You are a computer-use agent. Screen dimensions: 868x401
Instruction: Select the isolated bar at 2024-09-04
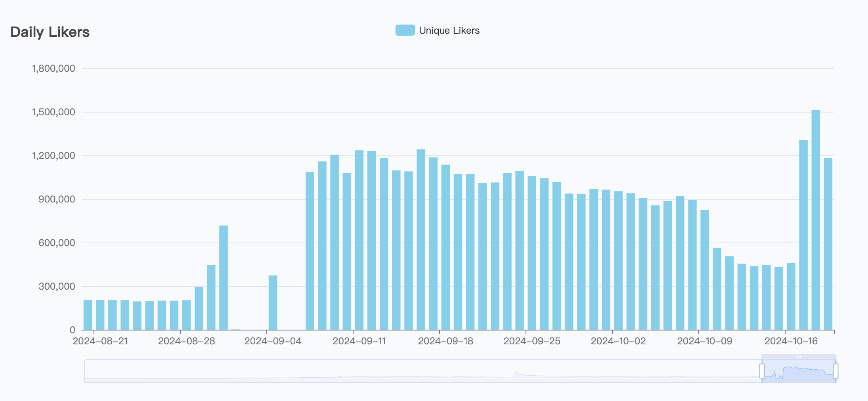coord(273,303)
